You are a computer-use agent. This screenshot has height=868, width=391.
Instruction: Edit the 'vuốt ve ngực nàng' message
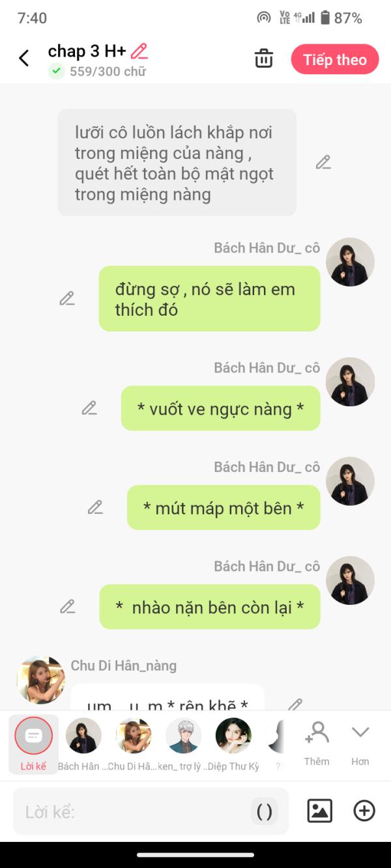(x=89, y=408)
